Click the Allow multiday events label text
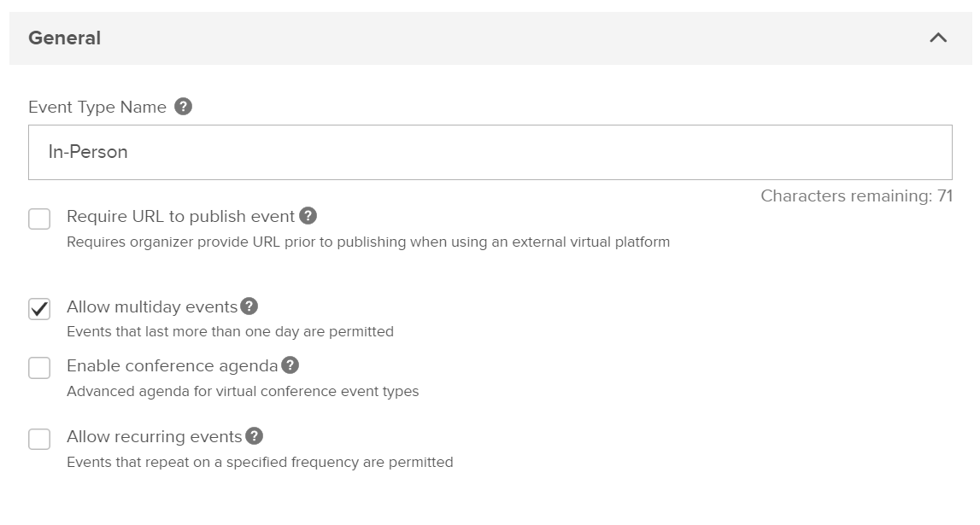This screenshot has width=980, height=525. coord(152,307)
